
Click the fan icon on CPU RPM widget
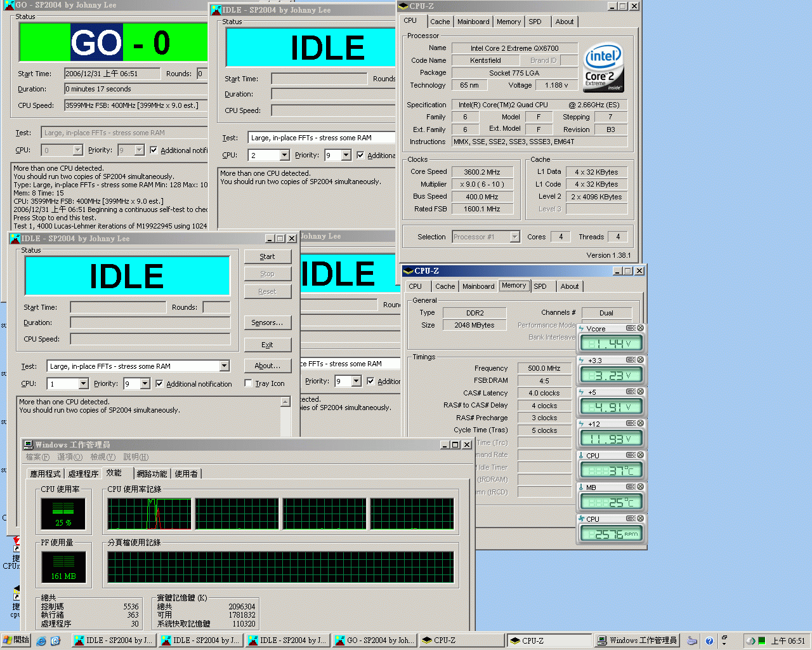click(581, 519)
